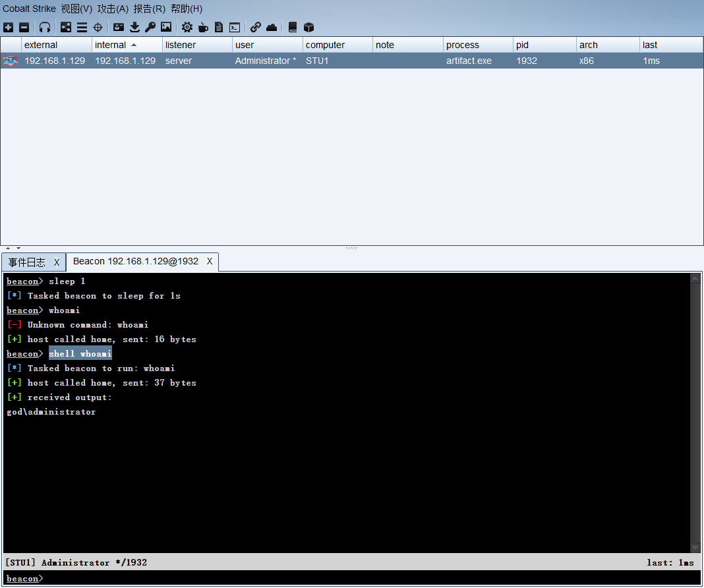Click the cloud manage web server icon
This screenshot has height=588, width=704.
(271, 28)
